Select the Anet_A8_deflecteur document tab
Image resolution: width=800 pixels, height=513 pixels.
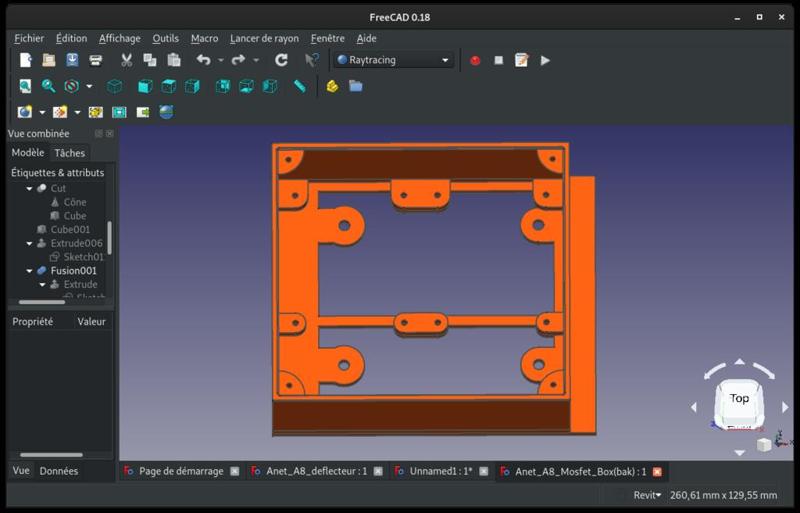(316, 472)
